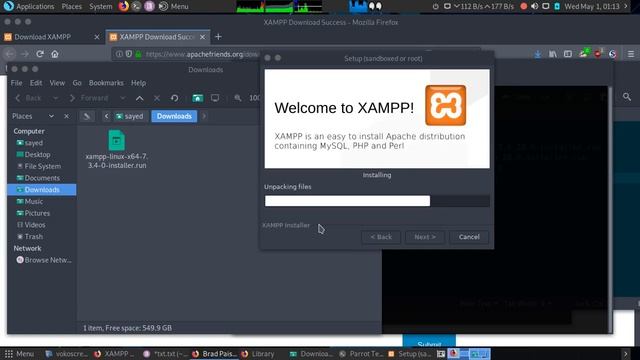Click the green padlock in URL bar
The width and height of the screenshot is (640, 360).
(x=138, y=54)
